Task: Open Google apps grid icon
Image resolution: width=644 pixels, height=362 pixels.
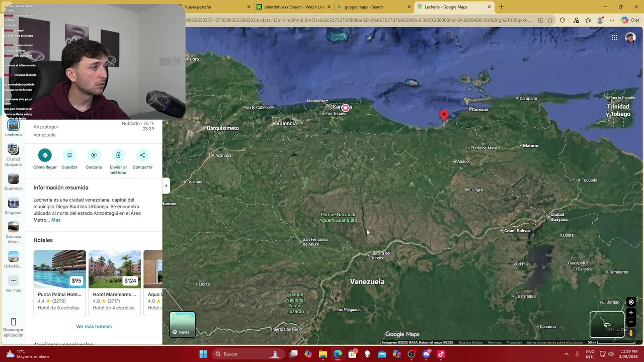Action: pos(614,38)
